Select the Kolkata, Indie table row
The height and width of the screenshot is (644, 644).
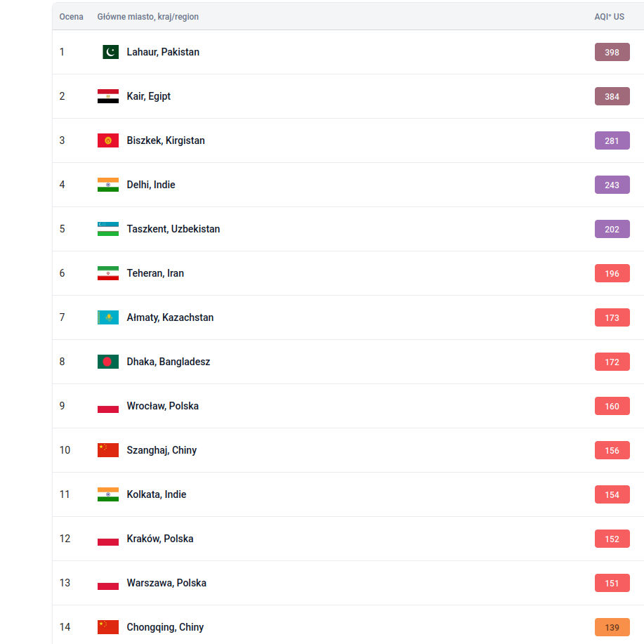(x=351, y=494)
